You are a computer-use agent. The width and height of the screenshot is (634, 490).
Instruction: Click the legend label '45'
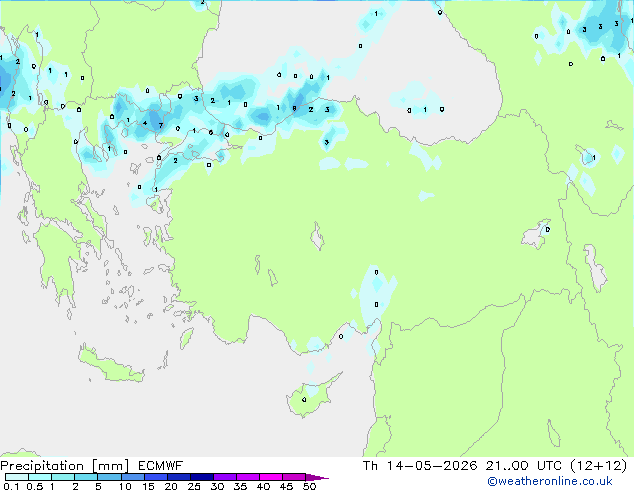[x=286, y=486]
